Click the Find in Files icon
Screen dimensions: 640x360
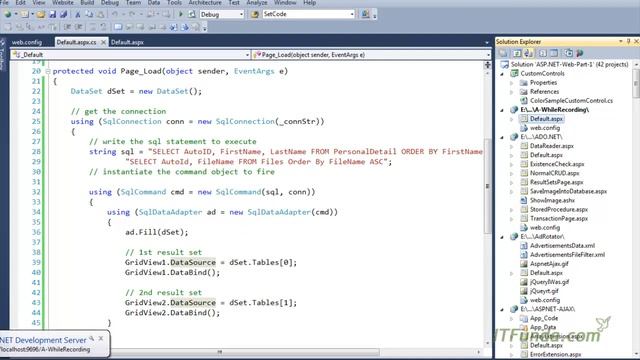point(255,14)
